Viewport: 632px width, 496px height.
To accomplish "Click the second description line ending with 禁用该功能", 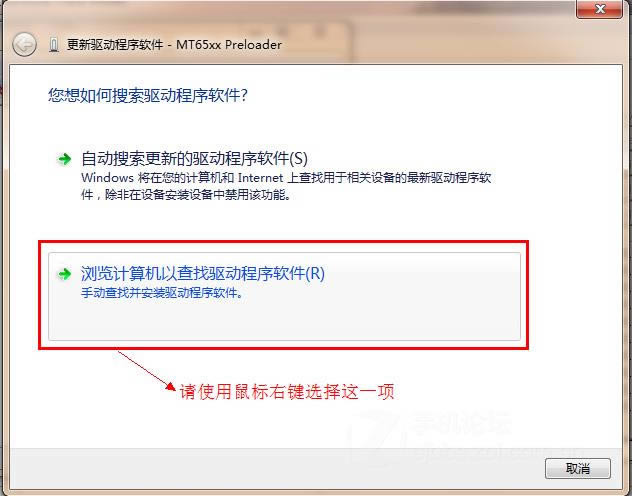I will pyautogui.click(x=186, y=195).
